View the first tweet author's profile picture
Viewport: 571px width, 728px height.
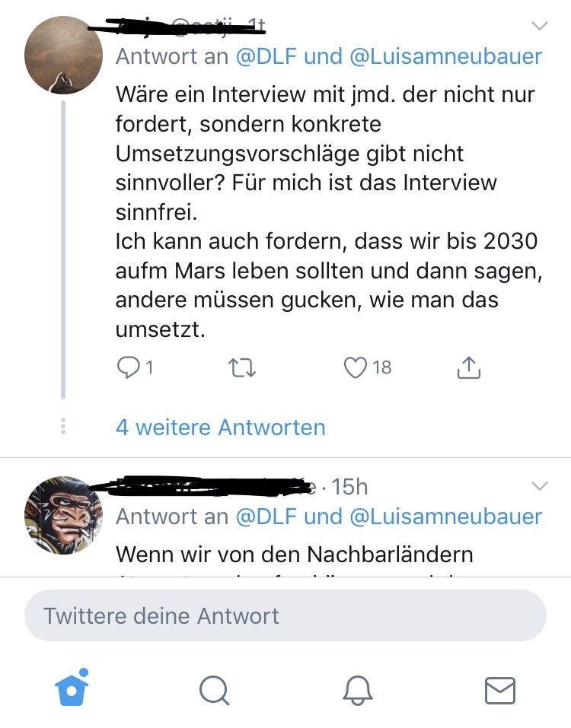coord(64,55)
